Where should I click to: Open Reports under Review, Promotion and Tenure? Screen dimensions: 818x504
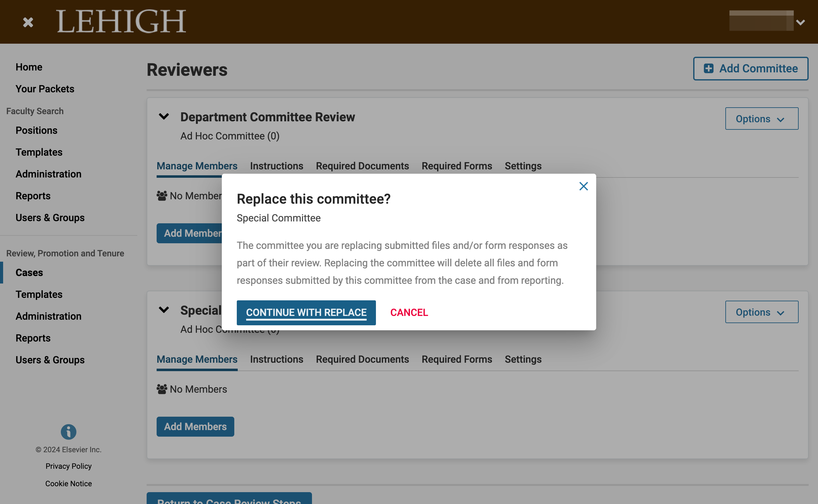coord(33,338)
